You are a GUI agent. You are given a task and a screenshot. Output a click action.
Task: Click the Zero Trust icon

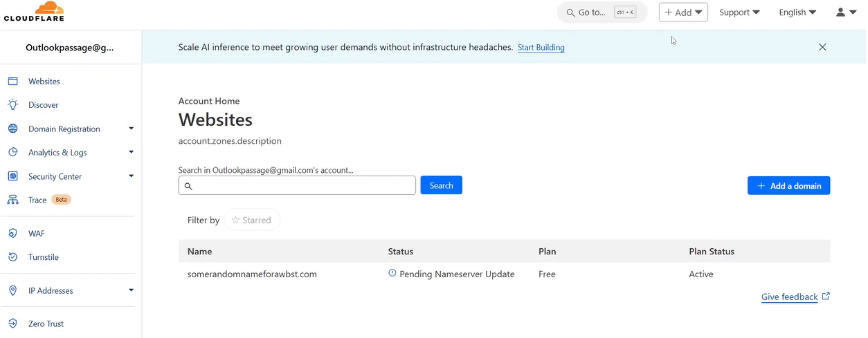[12, 323]
